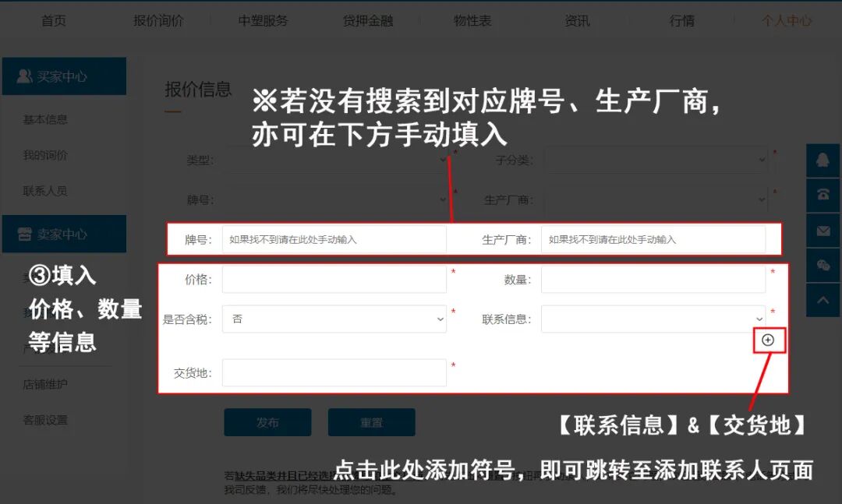Click inside the 价格 input field
The width and height of the screenshot is (842, 504).
pyautogui.click(x=334, y=279)
